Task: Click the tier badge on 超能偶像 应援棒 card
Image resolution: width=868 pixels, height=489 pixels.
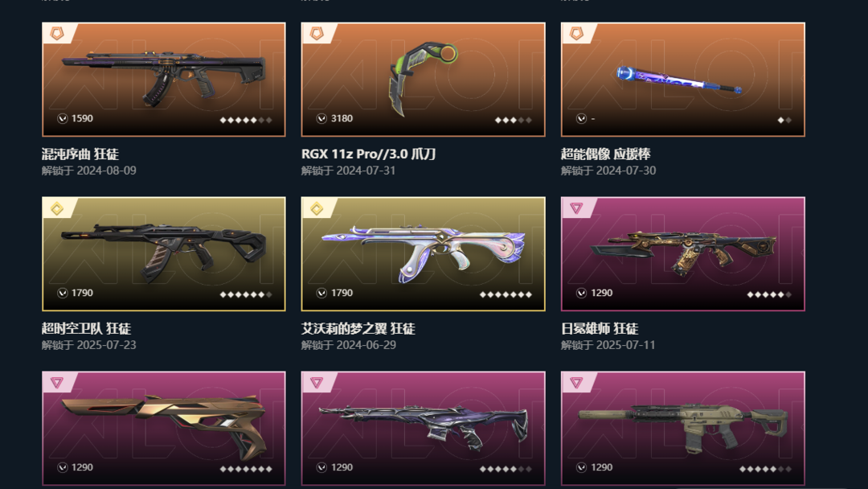Action: 576,34
